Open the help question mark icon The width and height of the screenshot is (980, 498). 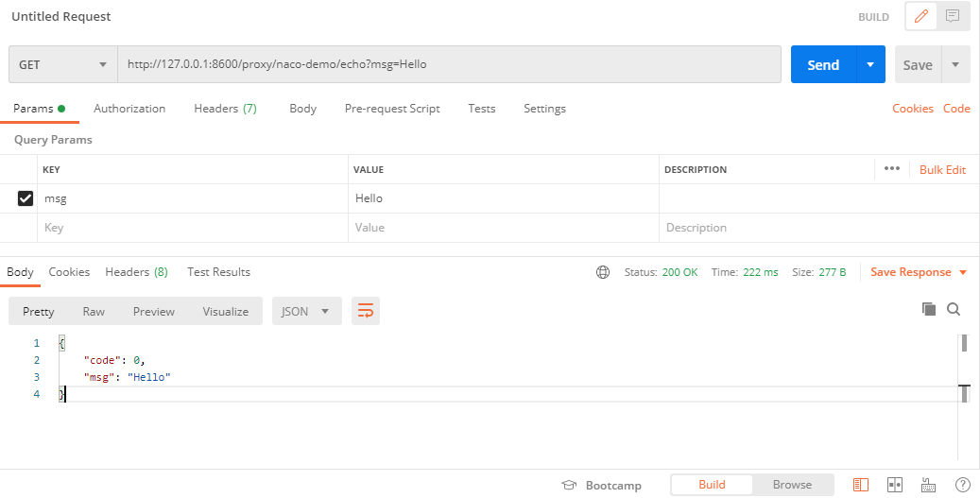962,485
